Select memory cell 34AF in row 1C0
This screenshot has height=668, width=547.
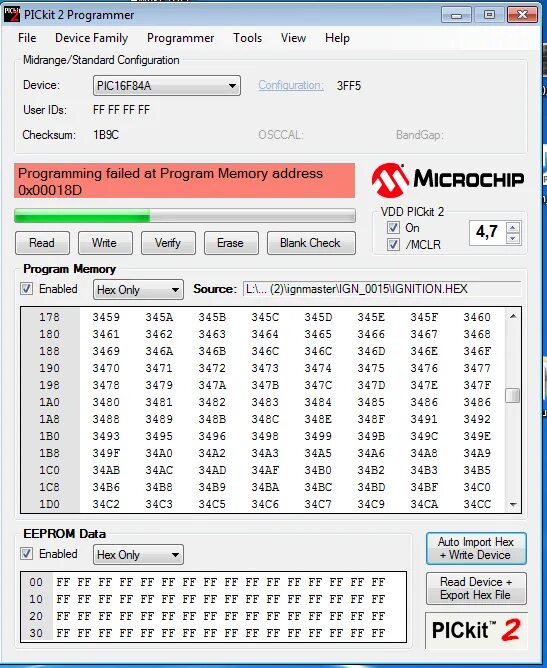265,471
